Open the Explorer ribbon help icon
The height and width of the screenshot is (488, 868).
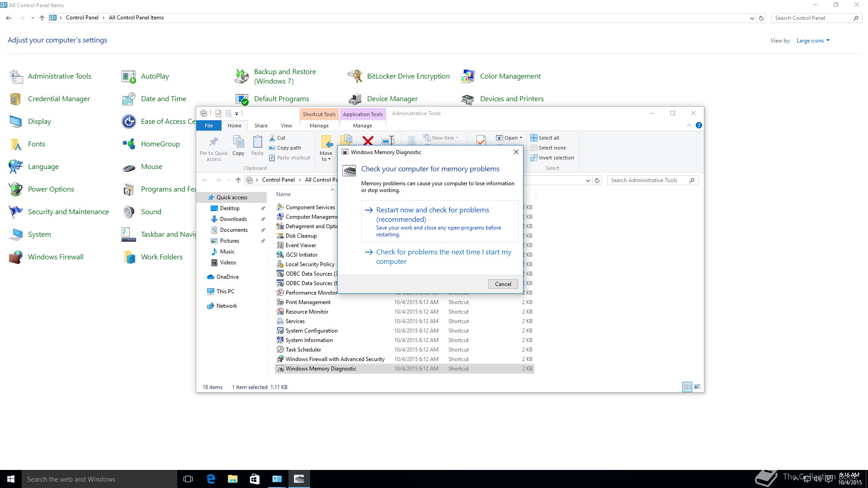pyautogui.click(x=699, y=125)
